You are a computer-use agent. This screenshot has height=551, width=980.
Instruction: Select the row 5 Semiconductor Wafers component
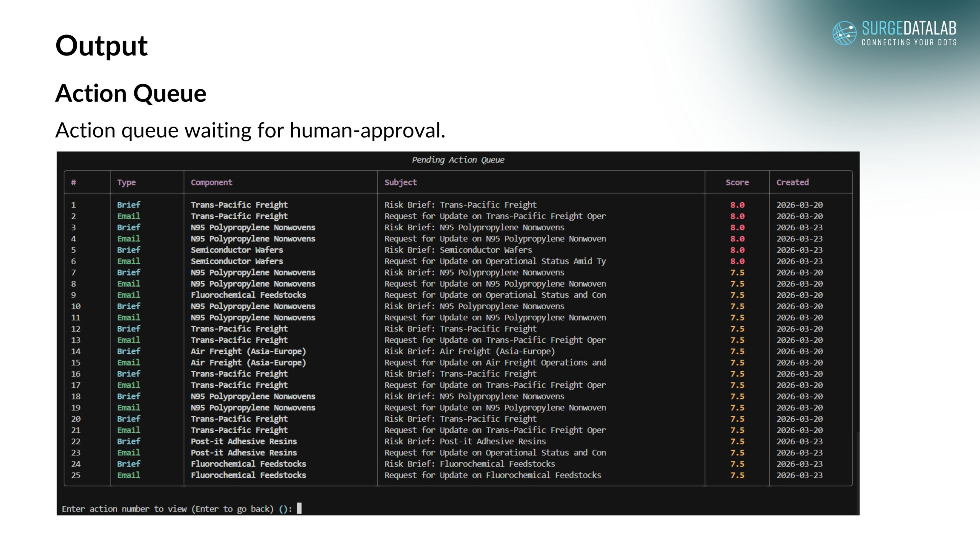(x=237, y=250)
